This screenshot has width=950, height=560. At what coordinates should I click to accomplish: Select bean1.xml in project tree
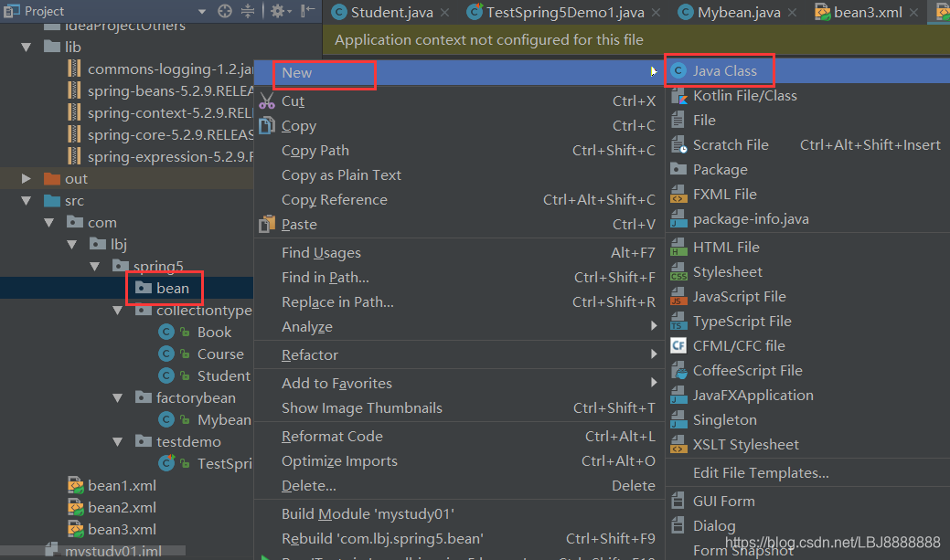pyautogui.click(x=122, y=485)
